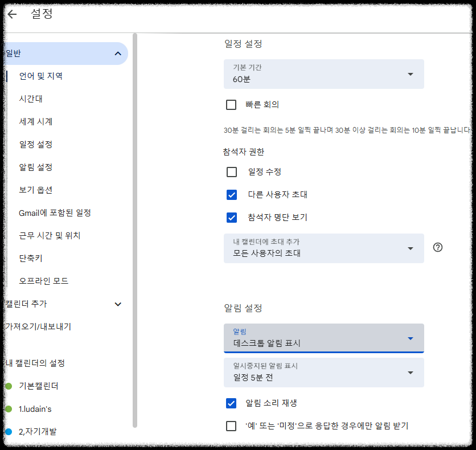Disable 알림 소리 재생 checkbox

point(231,403)
